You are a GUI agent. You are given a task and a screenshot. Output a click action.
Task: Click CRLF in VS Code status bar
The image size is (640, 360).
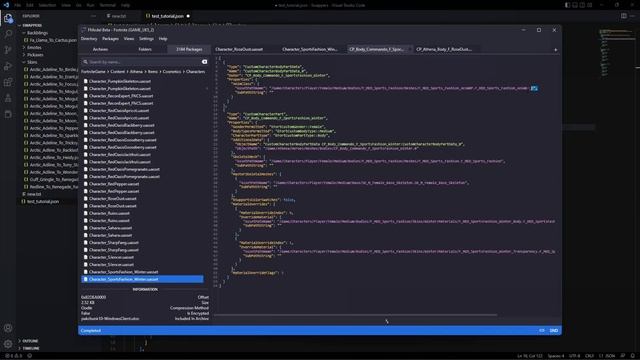[589, 356]
